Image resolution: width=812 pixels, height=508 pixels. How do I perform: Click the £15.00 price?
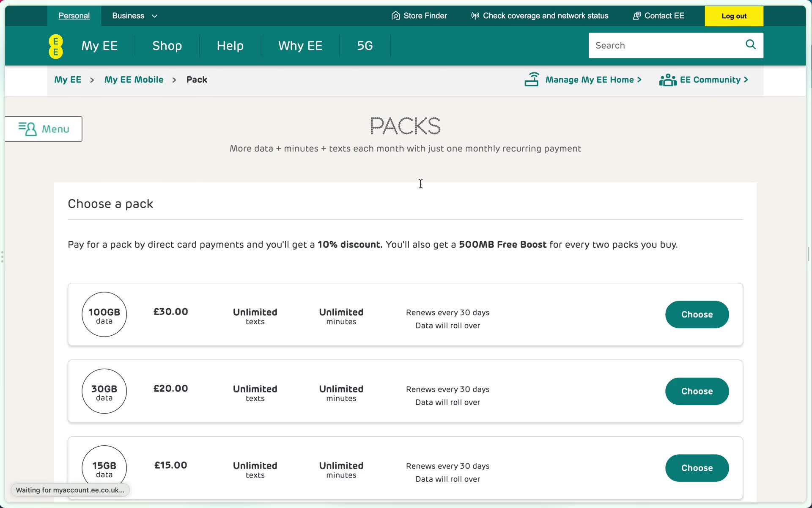[x=171, y=465]
